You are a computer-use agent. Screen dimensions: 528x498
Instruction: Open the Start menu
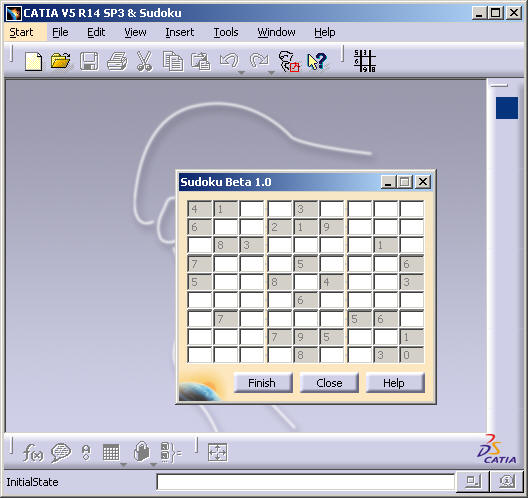(x=21, y=32)
